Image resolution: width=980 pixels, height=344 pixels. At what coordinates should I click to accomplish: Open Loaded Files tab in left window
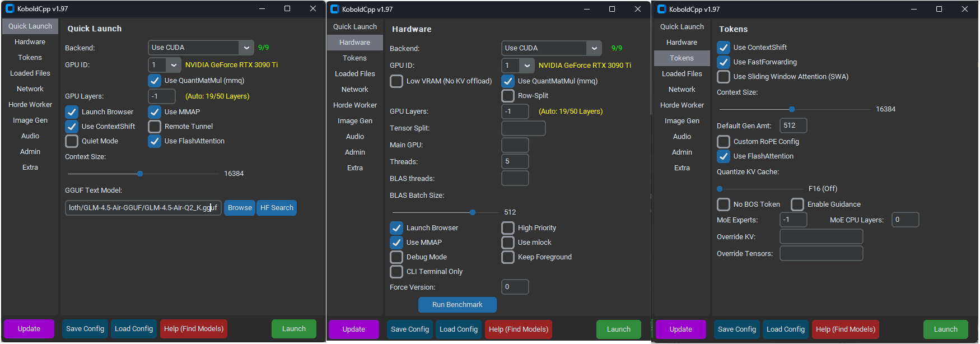pyautogui.click(x=30, y=73)
